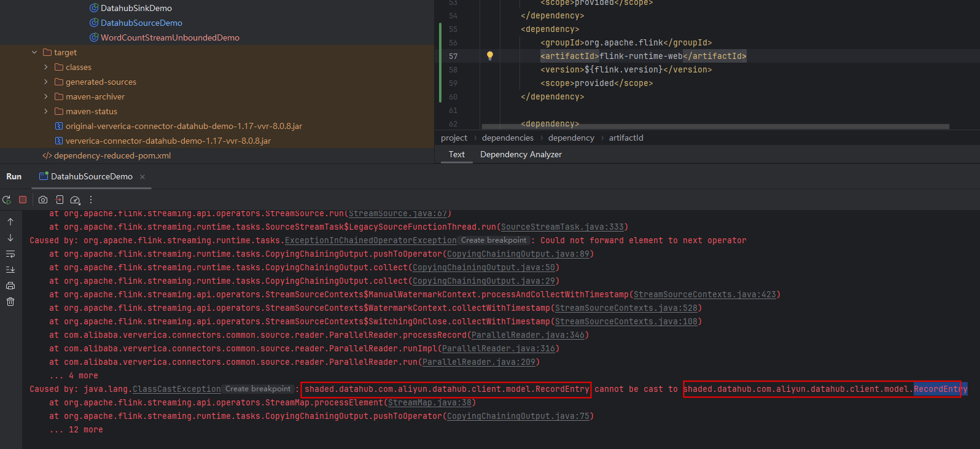Click the ExceptionInChainedOperatorException class link
Viewport: 980px width, 449px height.
(371, 240)
